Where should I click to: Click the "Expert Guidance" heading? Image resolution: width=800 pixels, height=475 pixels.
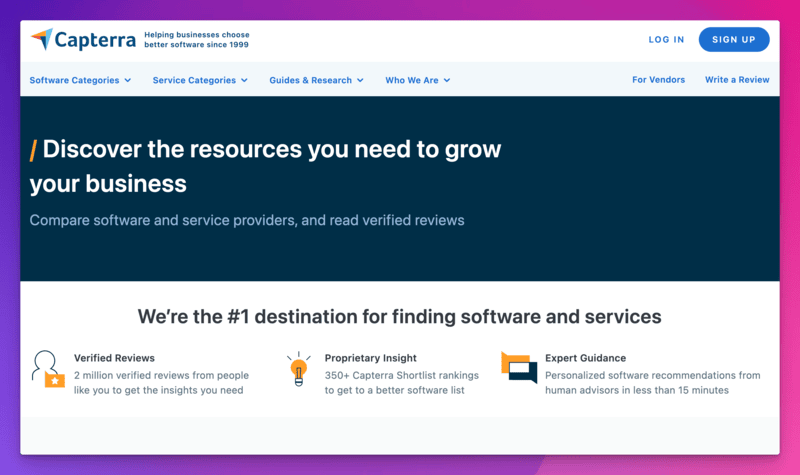tap(585, 358)
